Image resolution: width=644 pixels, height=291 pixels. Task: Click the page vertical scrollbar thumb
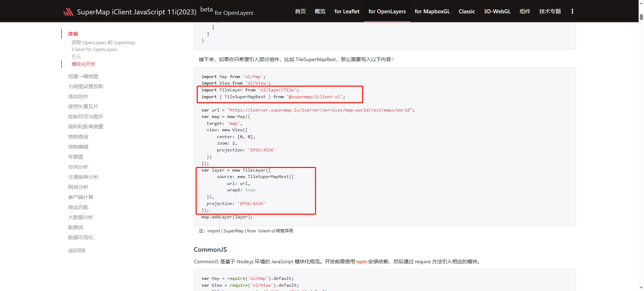pos(641,17)
